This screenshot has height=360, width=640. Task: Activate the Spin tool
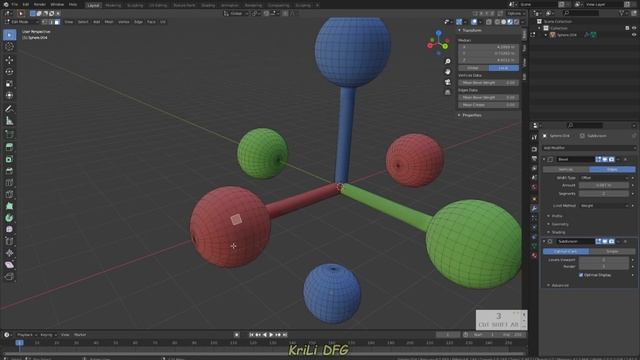pyautogui.click(x=9, y=218)
